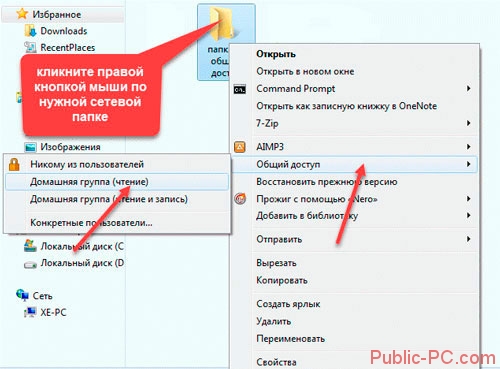Click the Nero burn icon
Viewport: 500px width, 369px height.
pyautogui.click(x=240, y=199)
